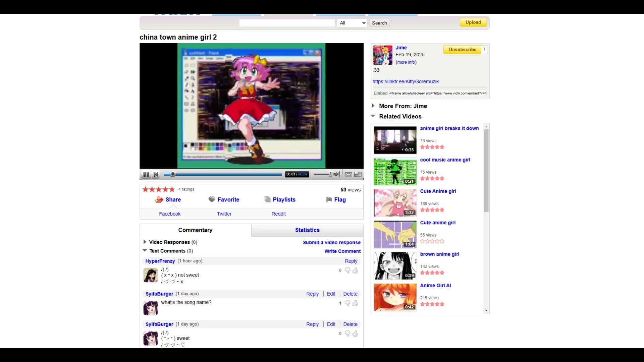Thumbs up SyifaBurger's 'sweet' comment
Screen dimensions: 644x362
click(x=355, y=334)
